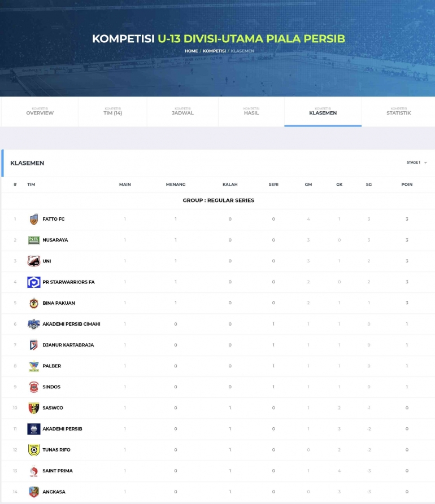Screen dimensions: 435x504
Task: Click the Palber team logo
Action: coord(34,366)
